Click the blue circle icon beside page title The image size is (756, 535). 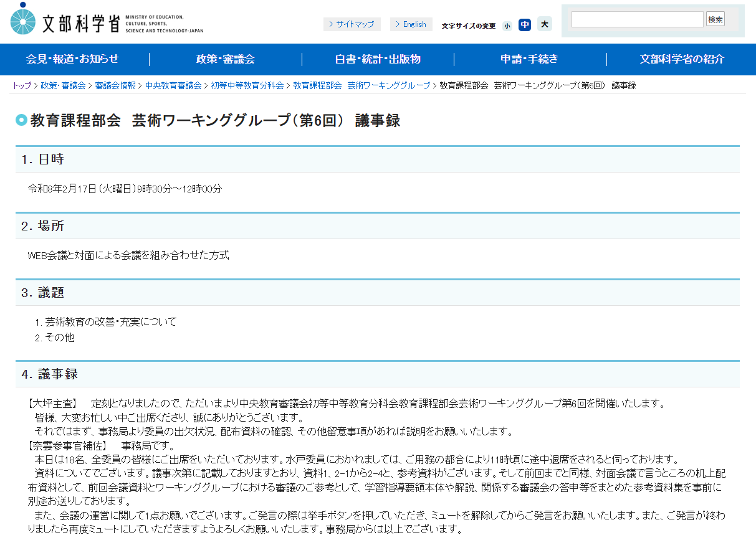(x=21, y=120)
